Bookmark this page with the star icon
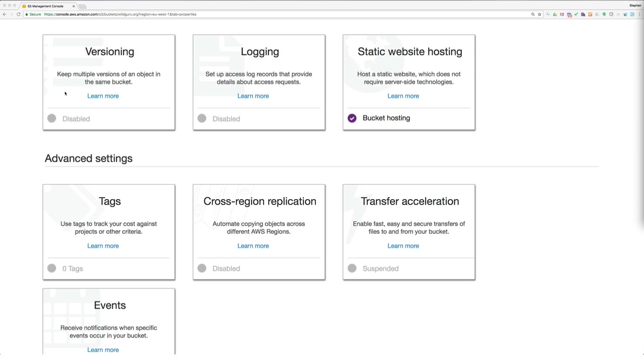This screenshot has width=644, height=362. point(539,14)
